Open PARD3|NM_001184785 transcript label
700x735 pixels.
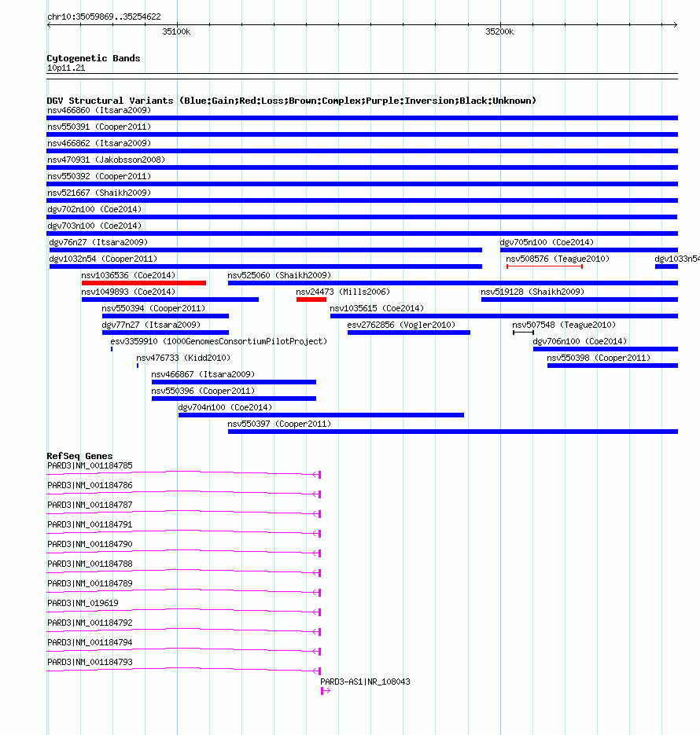coord(90,465)
